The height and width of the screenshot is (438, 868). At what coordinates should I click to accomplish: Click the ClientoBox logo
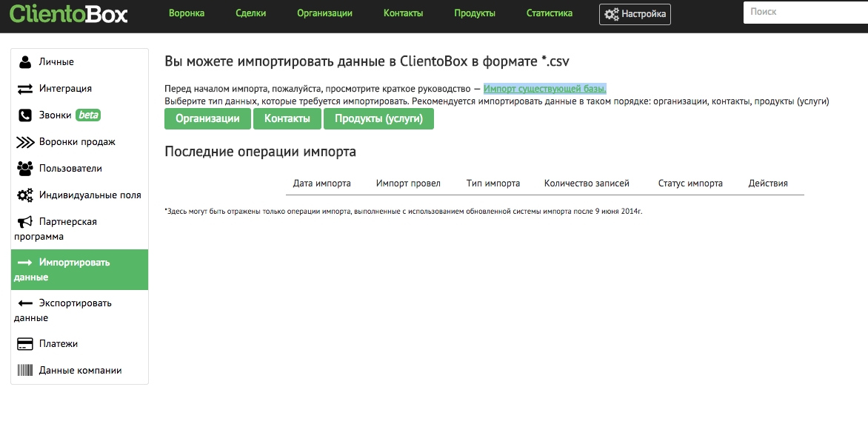pos(68,14)
